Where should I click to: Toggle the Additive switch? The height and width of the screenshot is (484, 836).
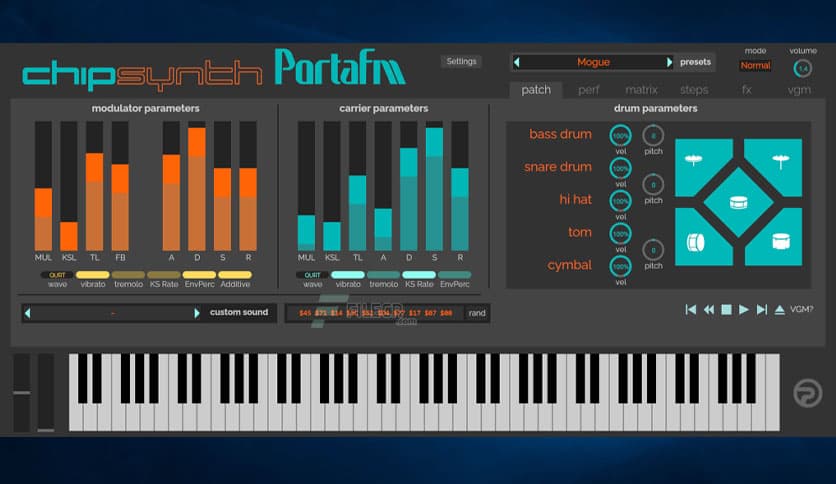pos(235,275)
